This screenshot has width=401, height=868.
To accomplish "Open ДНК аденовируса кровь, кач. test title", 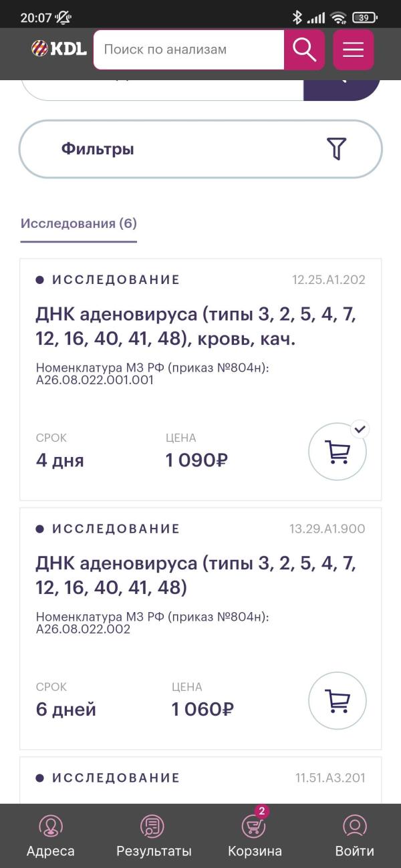I will pos(196,327).
